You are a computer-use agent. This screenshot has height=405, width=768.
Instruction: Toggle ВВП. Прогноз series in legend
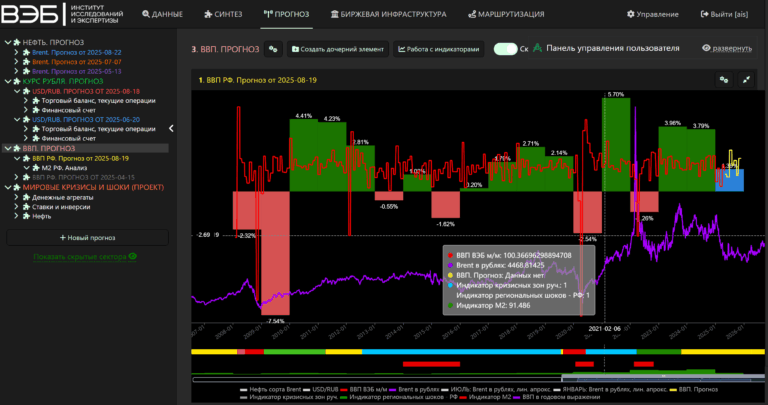pyautogui.click(x=694, y=389)
